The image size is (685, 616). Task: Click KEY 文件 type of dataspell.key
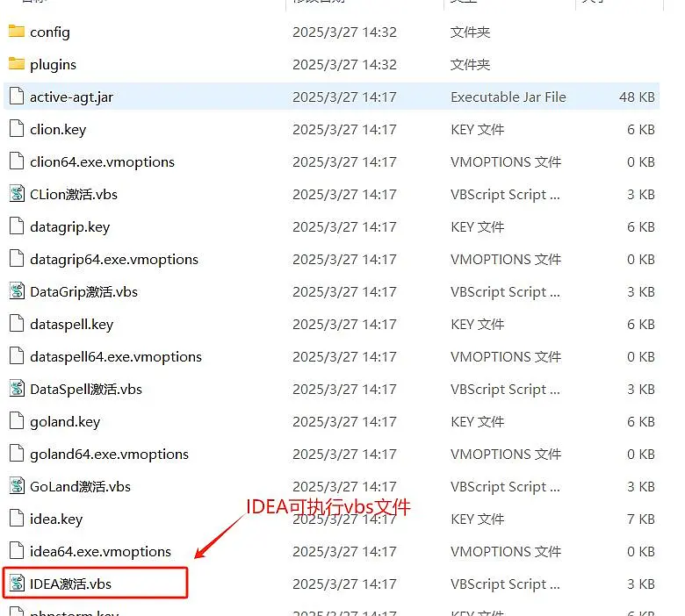coord(478,325)
